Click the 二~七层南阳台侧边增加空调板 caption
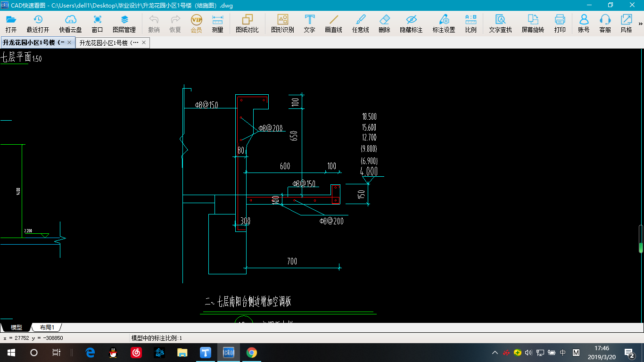Viewport: 644px width, 362px height. coord(248,302)
